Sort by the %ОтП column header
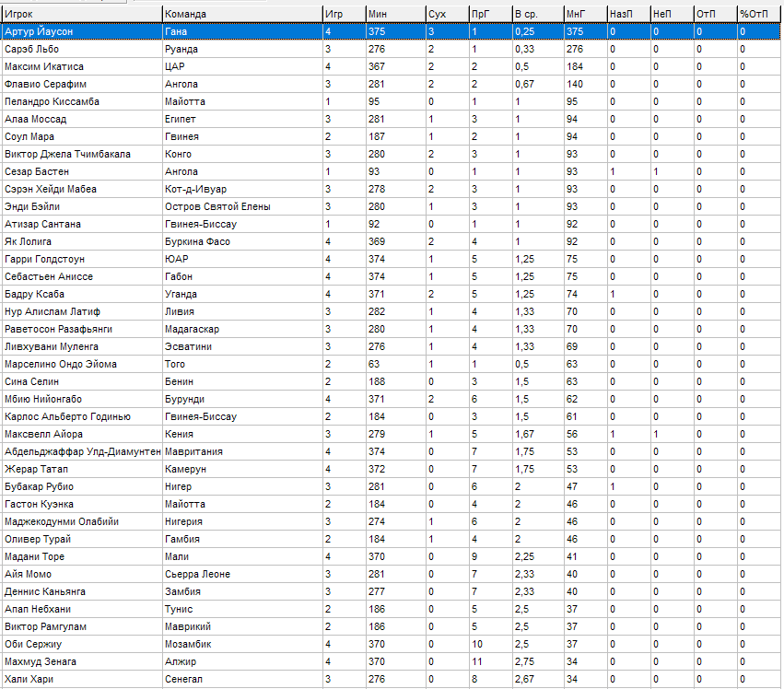The height and width of the screenshot is (689, 784). 758,14
